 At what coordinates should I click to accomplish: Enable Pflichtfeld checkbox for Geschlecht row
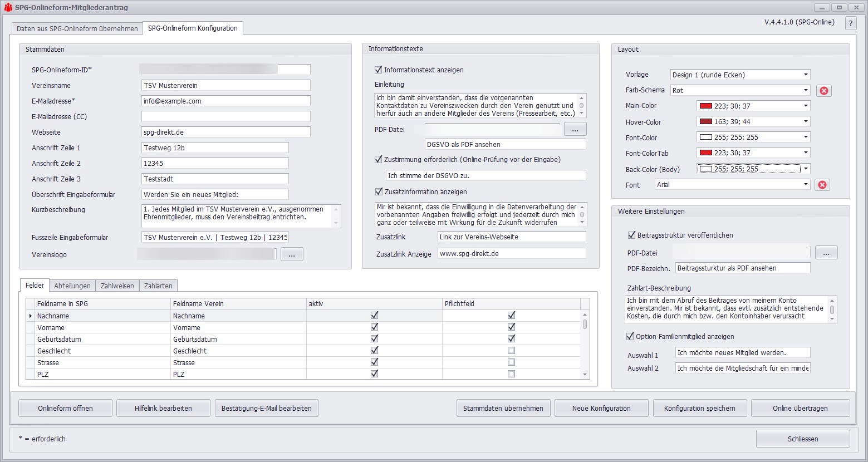point(511,351)
